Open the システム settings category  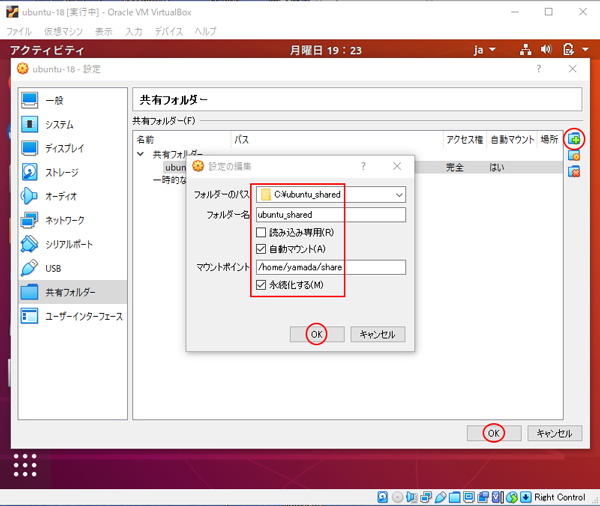click(73, 124)
